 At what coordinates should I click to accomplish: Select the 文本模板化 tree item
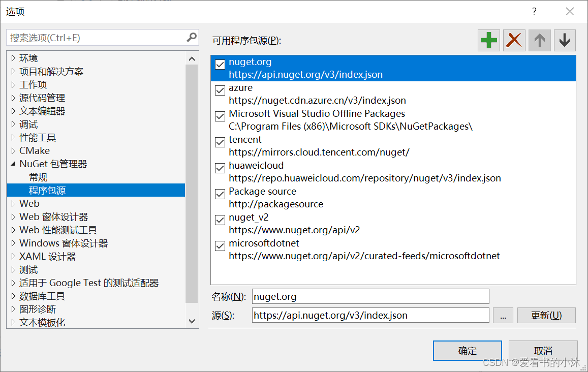point(42,323)
